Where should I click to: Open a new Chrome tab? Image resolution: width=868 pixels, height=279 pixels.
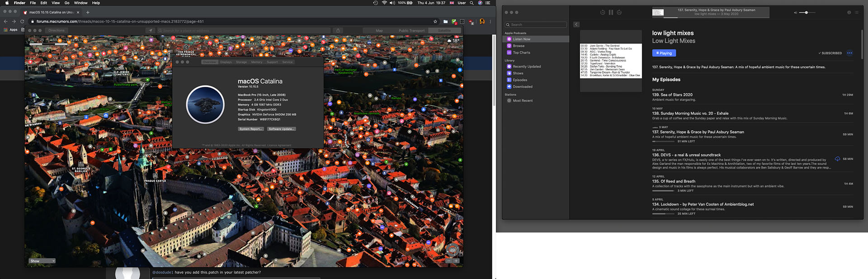coord(88,12)
